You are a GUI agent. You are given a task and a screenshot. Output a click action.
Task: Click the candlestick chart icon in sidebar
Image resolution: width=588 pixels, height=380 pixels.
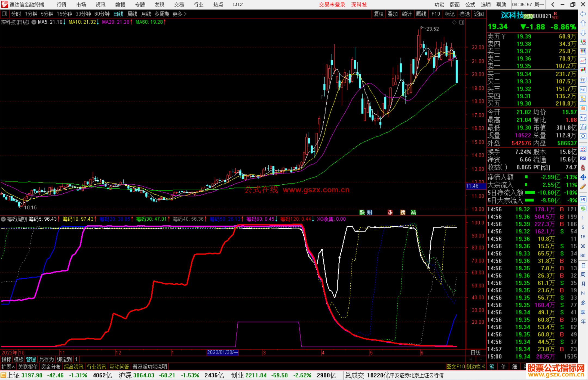[583, 70]
